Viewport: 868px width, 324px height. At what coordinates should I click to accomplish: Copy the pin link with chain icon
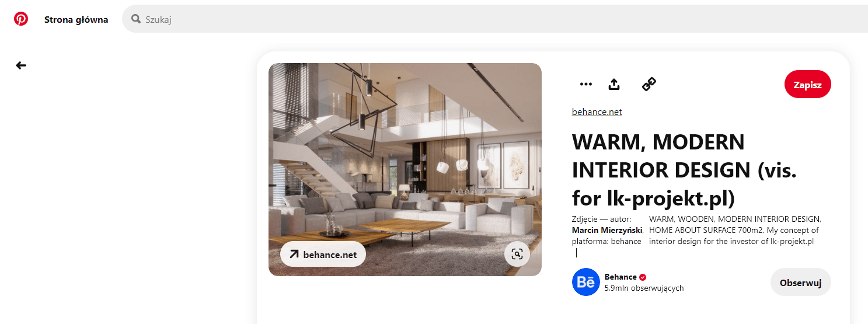tap(649, 84)
